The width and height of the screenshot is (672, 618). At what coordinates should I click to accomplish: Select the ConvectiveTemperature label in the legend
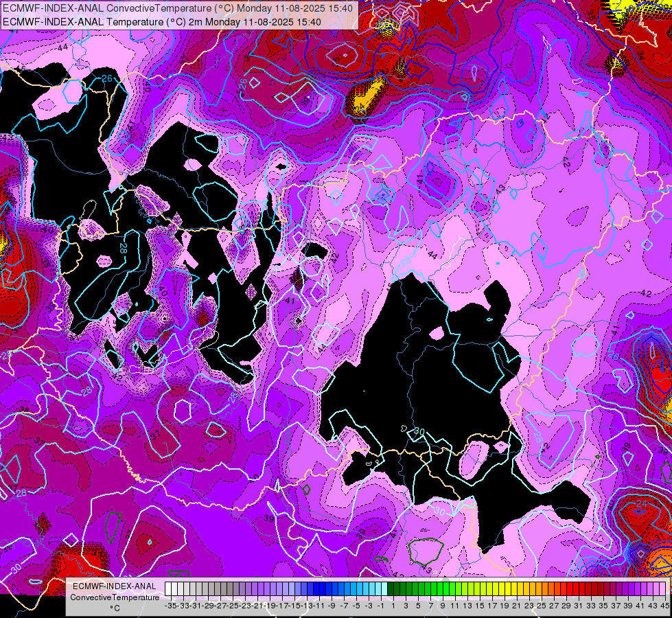point(115,597)
